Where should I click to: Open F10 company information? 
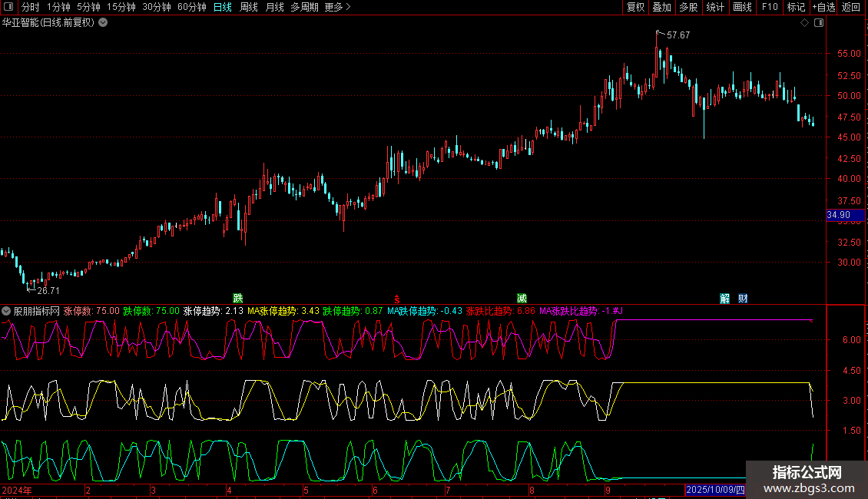point(770,7)
